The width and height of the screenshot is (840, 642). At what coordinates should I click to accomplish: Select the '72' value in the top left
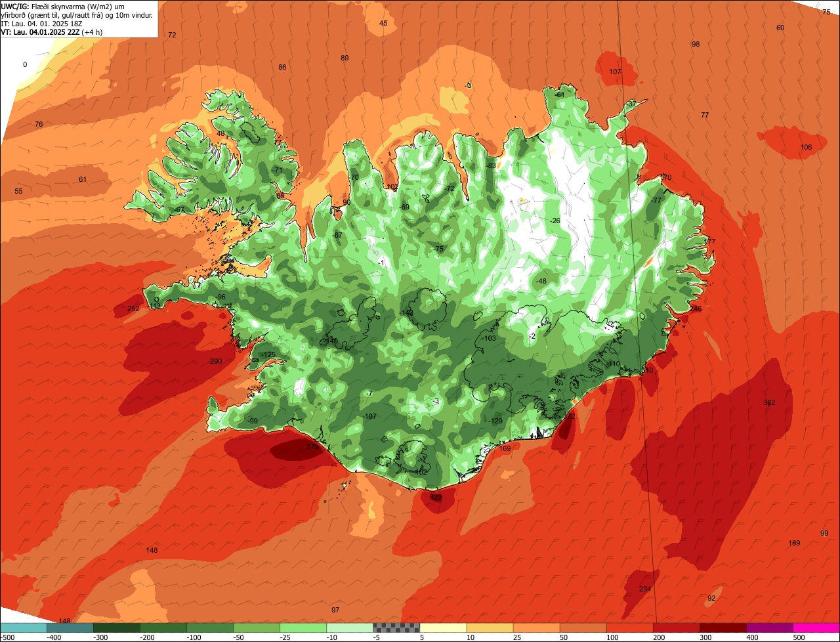tap(172, 35)
